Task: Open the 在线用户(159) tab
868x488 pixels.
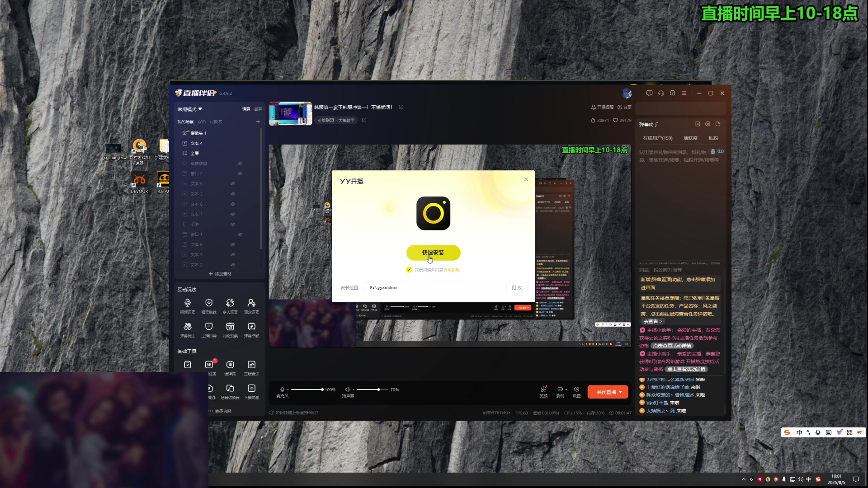Action: (657, 138)
